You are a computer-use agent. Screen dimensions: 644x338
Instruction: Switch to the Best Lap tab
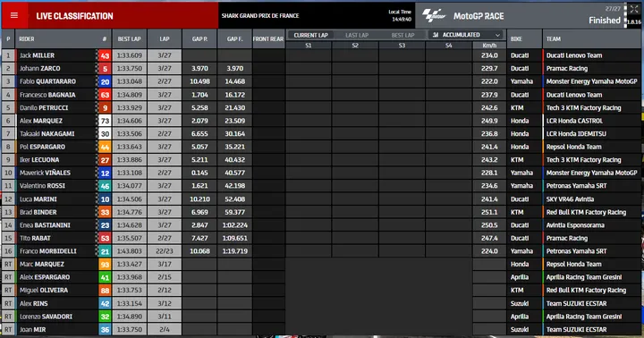402,35
